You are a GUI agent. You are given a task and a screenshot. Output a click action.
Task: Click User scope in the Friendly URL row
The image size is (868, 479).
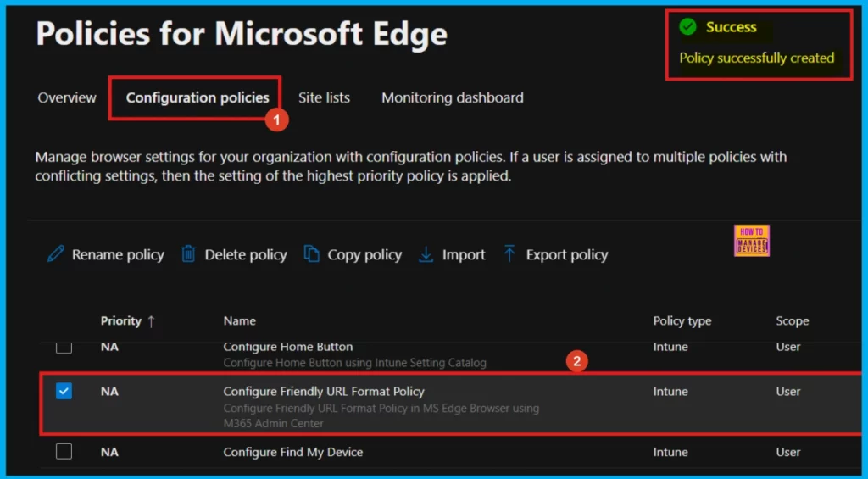[x=787, y=392]
